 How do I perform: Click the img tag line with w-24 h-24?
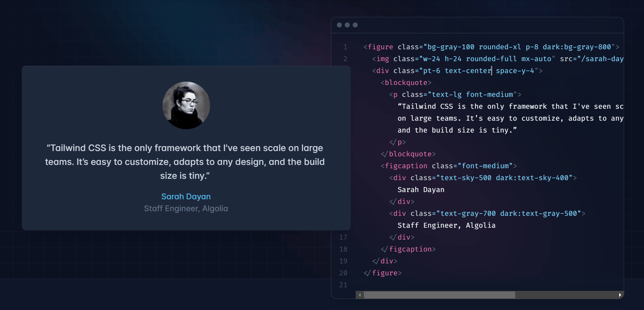click(x=498, y=59)
